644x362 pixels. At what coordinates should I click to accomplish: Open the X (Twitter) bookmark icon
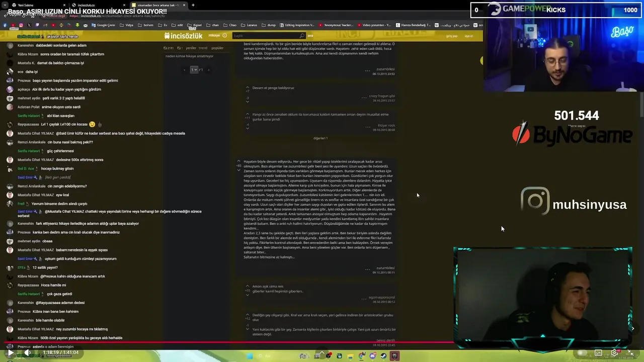pos(29,25)
